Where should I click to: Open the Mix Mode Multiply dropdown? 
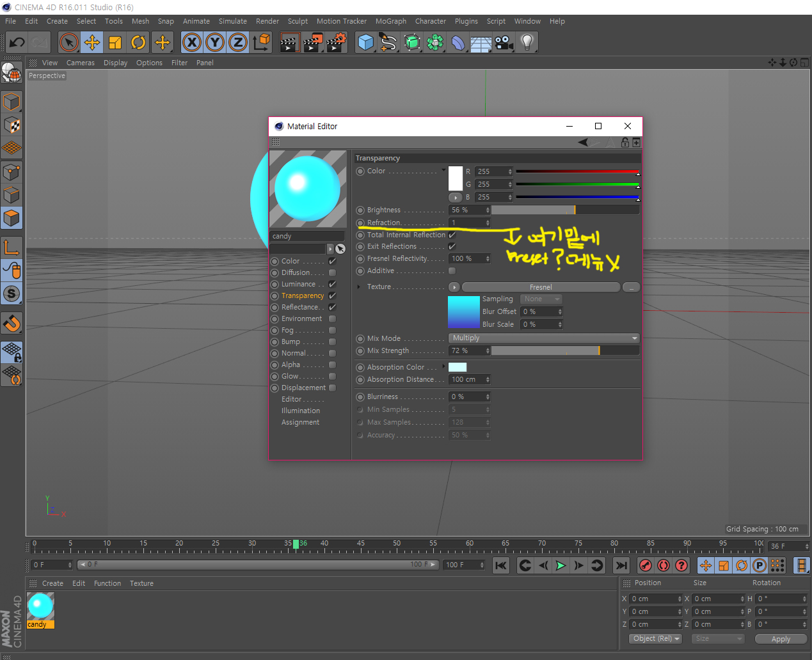pos(544,338)
